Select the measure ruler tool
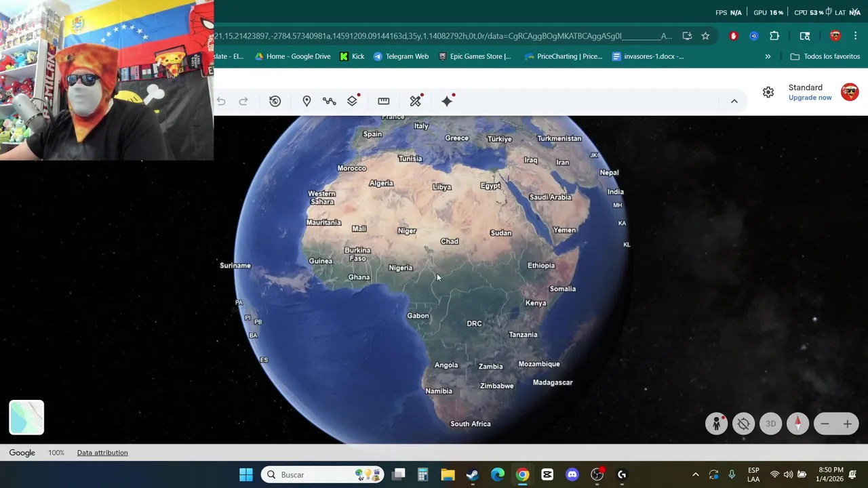The width and height of the screenshot is (868, 488). (383, 101)
